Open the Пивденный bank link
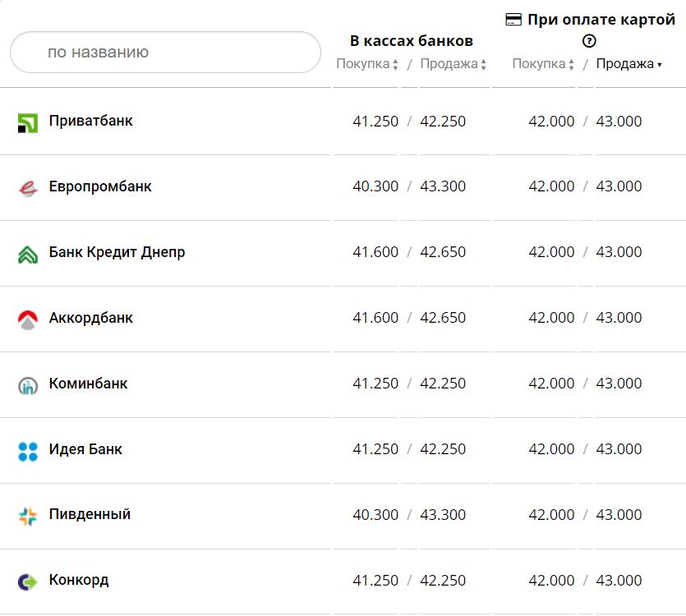The image size is (686, 616). tap(90, 515)
